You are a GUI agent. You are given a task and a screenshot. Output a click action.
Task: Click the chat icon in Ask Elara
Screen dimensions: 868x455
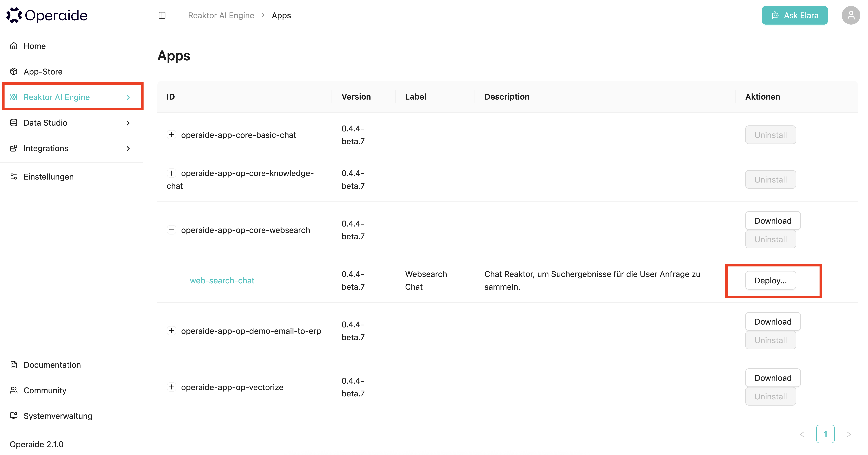click(x=775, y=15)
